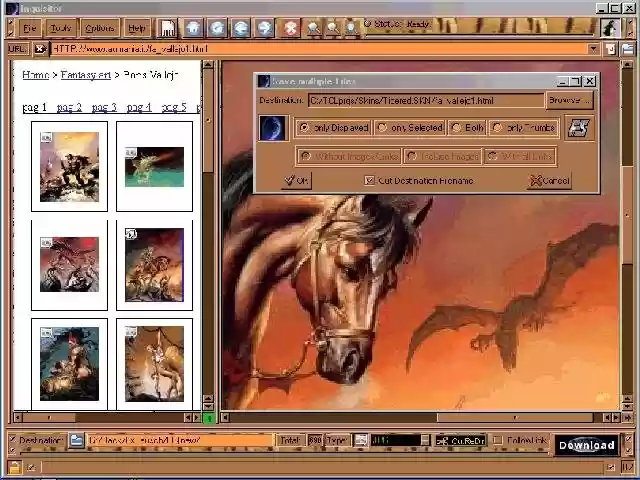Select the only Displayed radio option
This screenshot has width=640, height=480.
333,128
